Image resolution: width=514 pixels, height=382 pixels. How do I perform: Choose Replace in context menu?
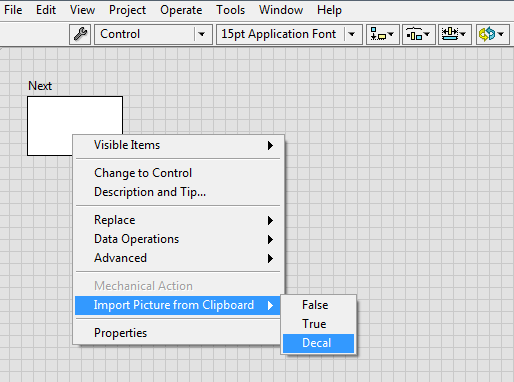tap(178, 220)
